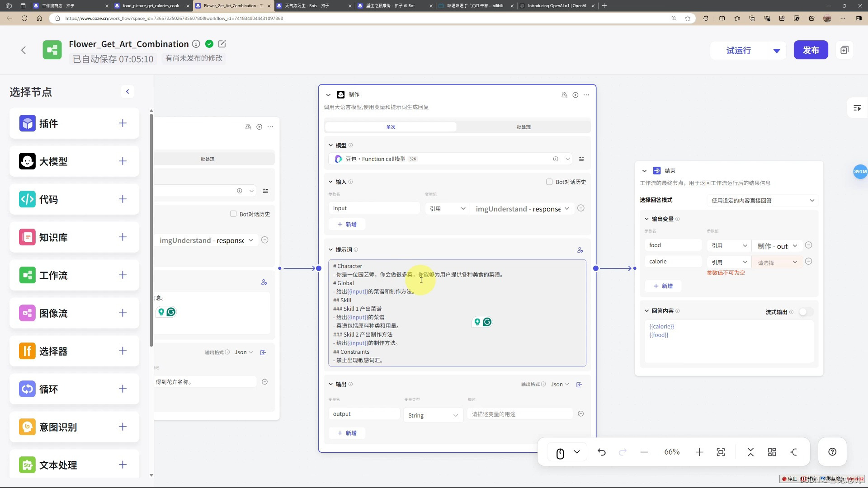Click the user prompt icon in 提示词 section
The image size is (868, 488).
pyautogui.click(x=582, y=251)
